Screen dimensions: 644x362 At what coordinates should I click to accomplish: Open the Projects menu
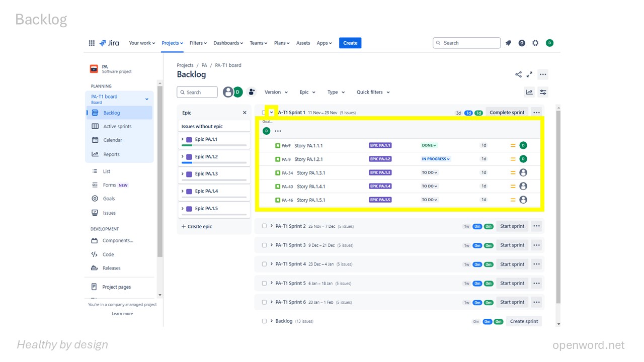tap(172, 43)
